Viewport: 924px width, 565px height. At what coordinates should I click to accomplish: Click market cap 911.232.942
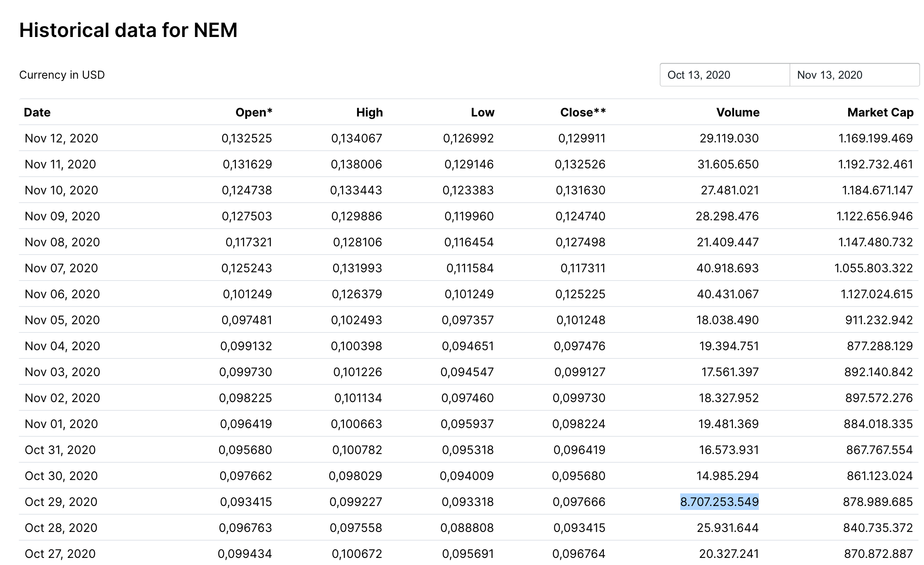[879, 320]
